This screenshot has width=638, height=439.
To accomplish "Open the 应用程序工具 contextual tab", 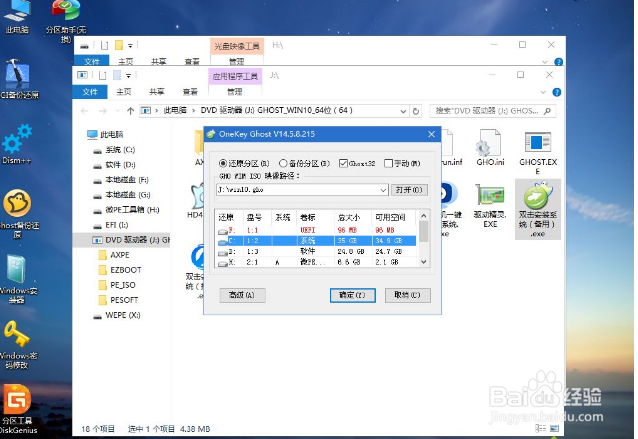I will [x=235, y=76].
